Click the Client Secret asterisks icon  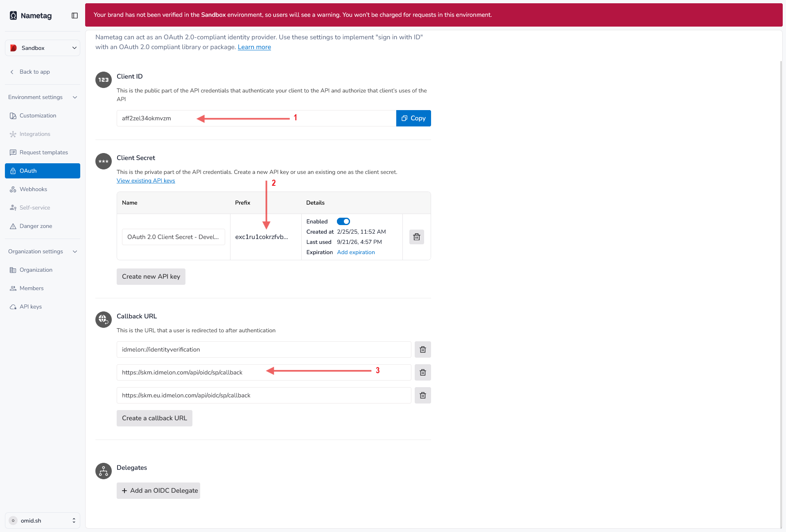(104, 161)
